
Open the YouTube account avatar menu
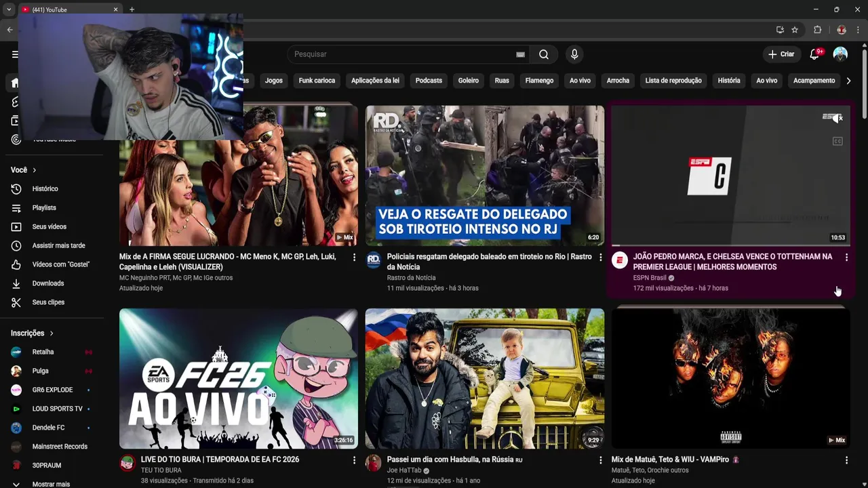840,54
